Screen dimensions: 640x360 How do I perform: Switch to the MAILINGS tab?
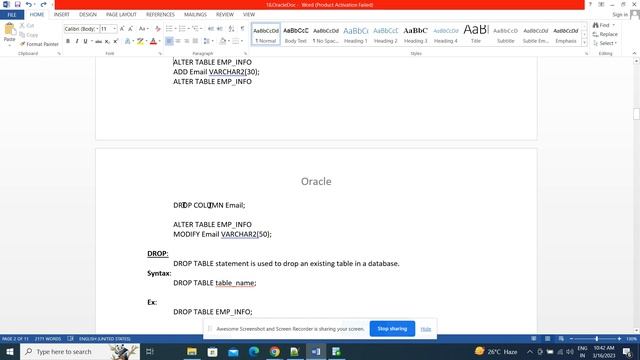pos(195,14)
